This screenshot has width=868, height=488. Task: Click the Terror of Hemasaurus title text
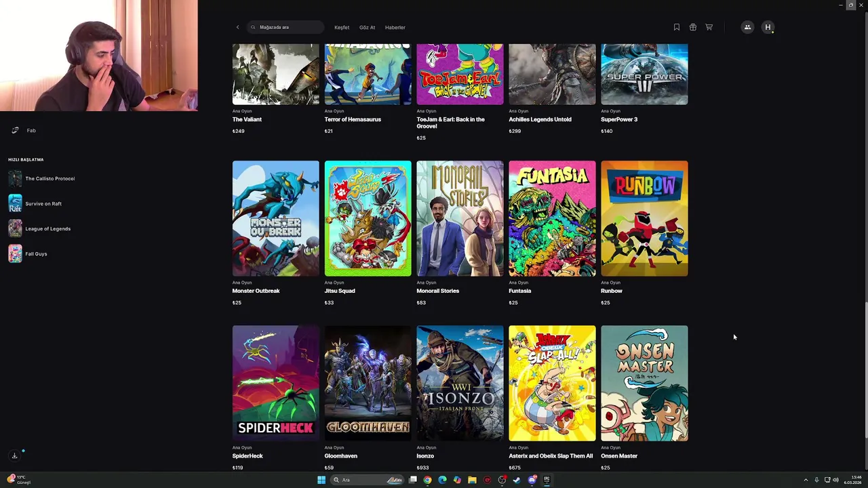[x=353, y=119]
